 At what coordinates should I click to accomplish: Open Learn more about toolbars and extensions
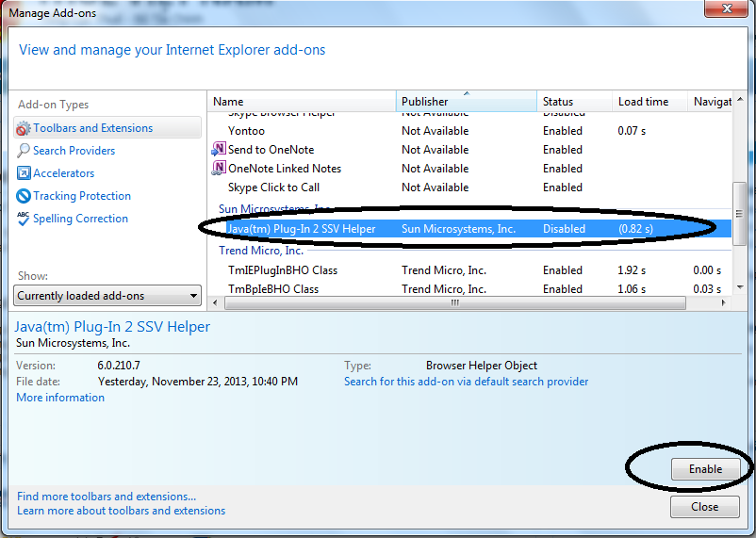click(121, 510)
